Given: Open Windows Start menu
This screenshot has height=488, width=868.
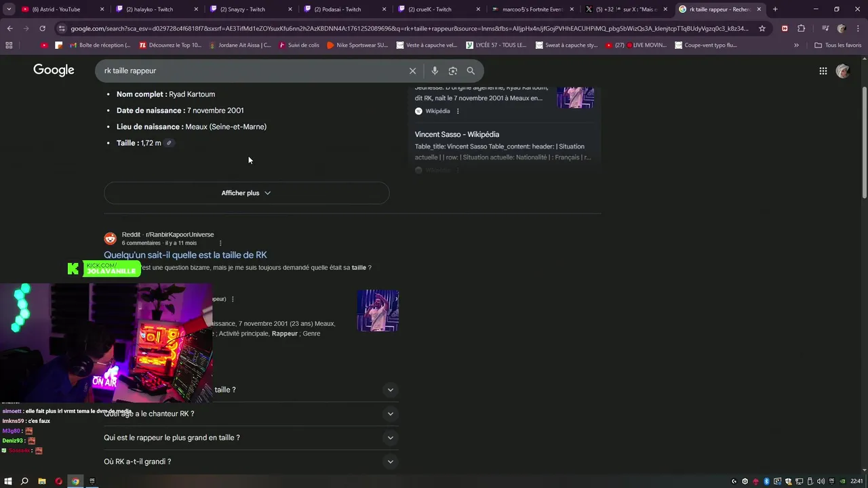Looking at the screenshot, I should pos(8,481).
